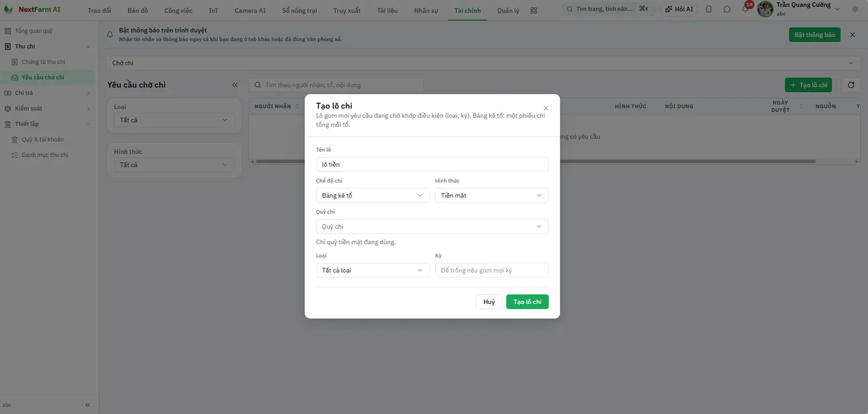Cancel the dialog with Huỷ

tap(489, 302)
